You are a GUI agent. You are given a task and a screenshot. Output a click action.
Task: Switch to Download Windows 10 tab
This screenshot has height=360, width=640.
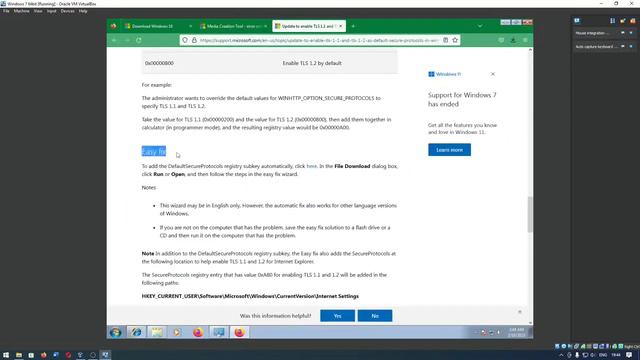click(158, 26)
